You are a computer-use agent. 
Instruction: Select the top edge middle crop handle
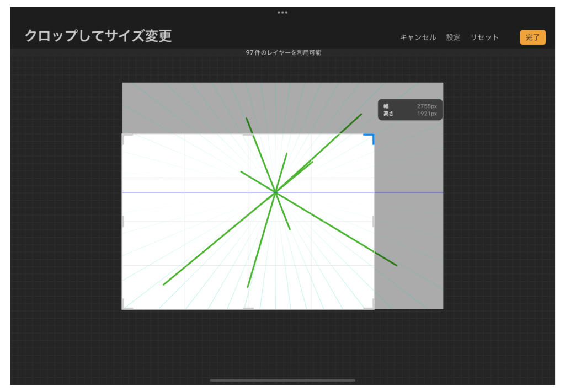(x=248, y=135)
